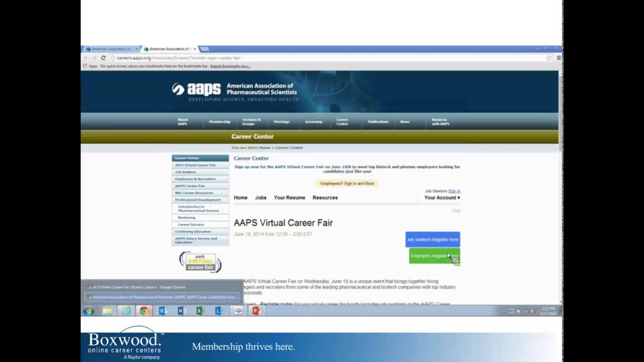The width and height of the screenshot is (644, 362).
Task: Launch Internet Explorer from the taskbar
Action: pyautogui.click(x=126, y=311)
